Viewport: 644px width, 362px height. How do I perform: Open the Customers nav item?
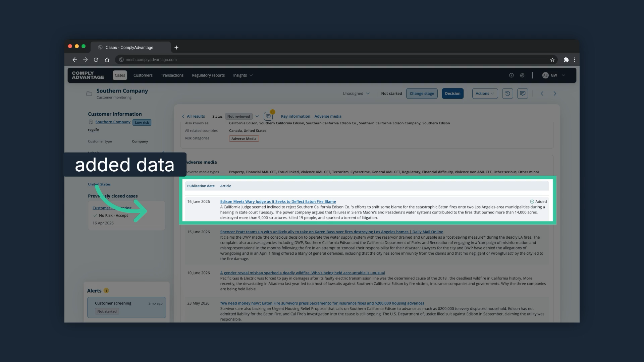(143, 75)
